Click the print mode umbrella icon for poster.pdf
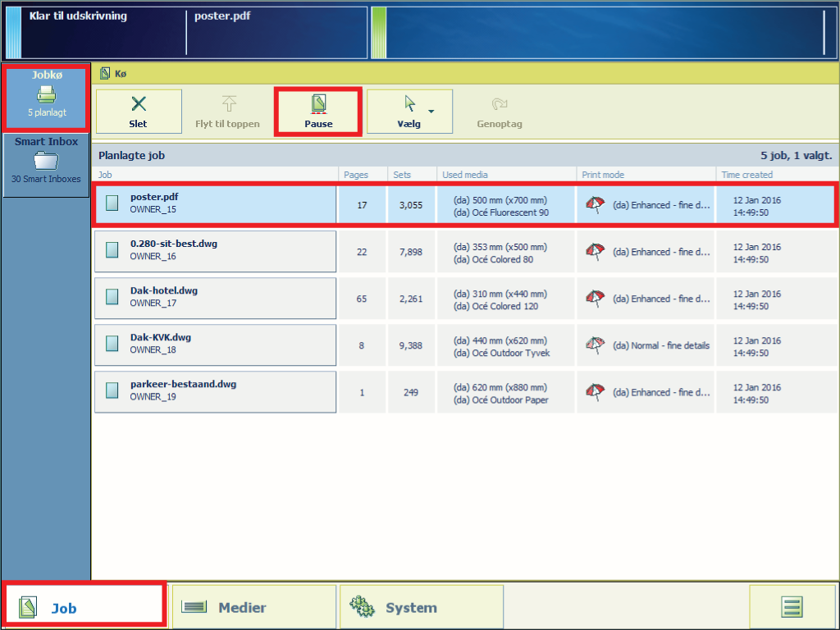This screenshot has width=840, height=630. tap(596, 204)
